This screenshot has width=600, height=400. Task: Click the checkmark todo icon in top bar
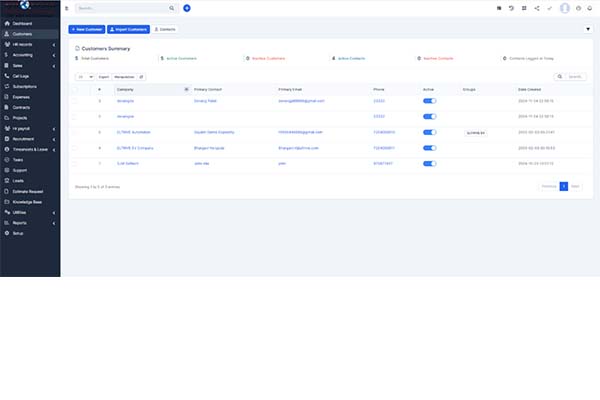[549, 8]
